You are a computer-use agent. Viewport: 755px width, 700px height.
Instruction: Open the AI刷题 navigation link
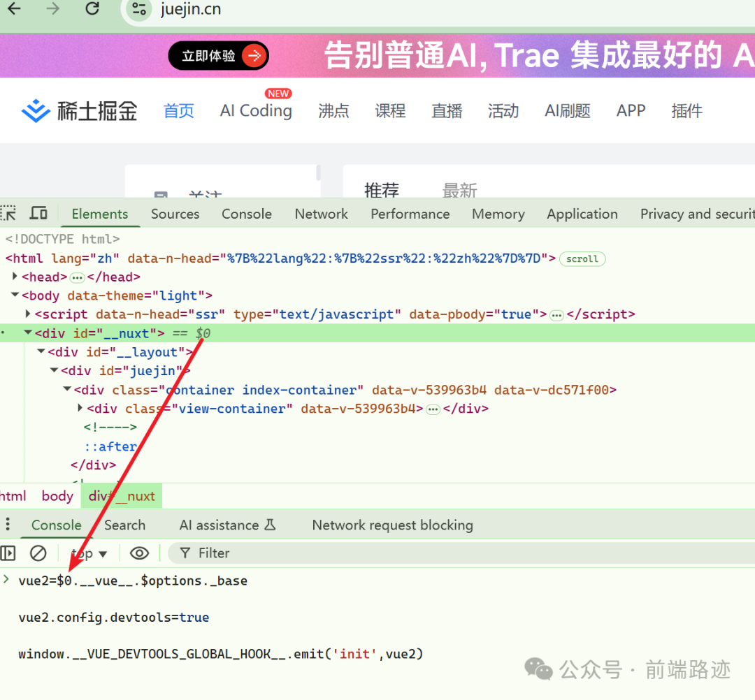568,111
